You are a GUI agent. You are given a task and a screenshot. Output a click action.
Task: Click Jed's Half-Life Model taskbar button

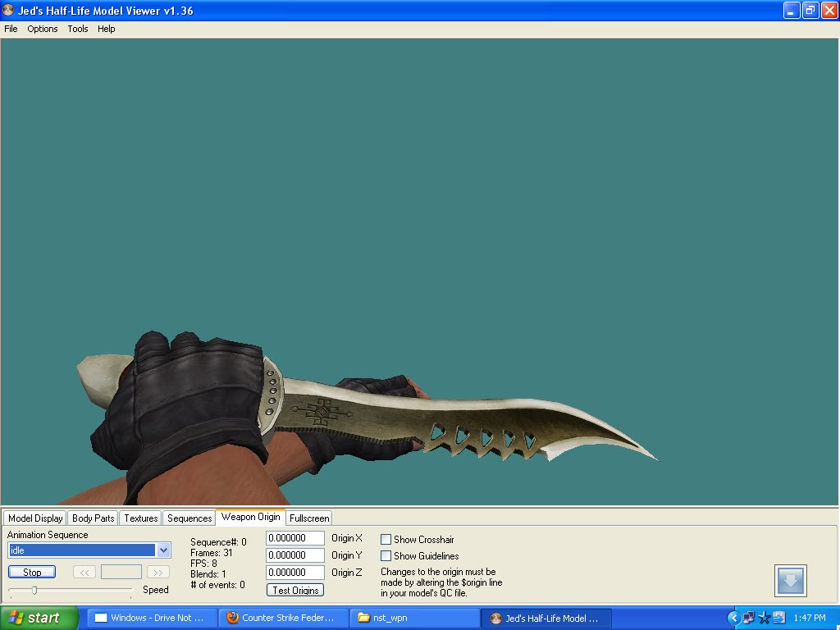coord(546,618)
